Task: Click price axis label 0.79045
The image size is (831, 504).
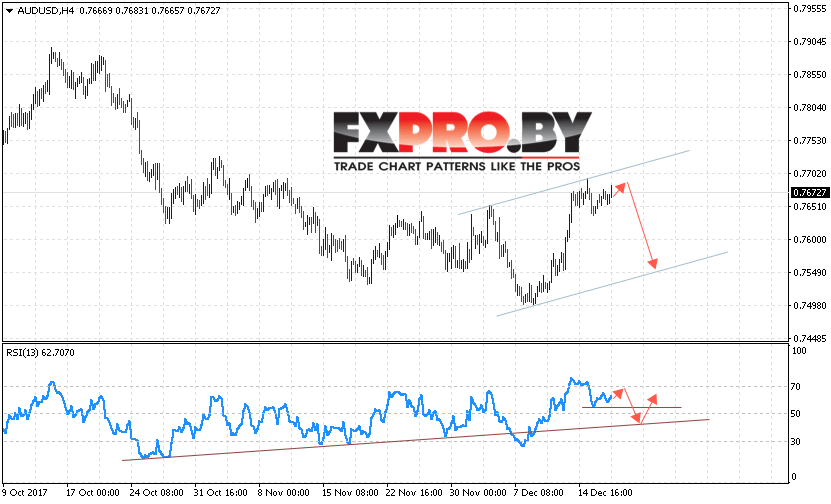Action: (x=809, y=42)
